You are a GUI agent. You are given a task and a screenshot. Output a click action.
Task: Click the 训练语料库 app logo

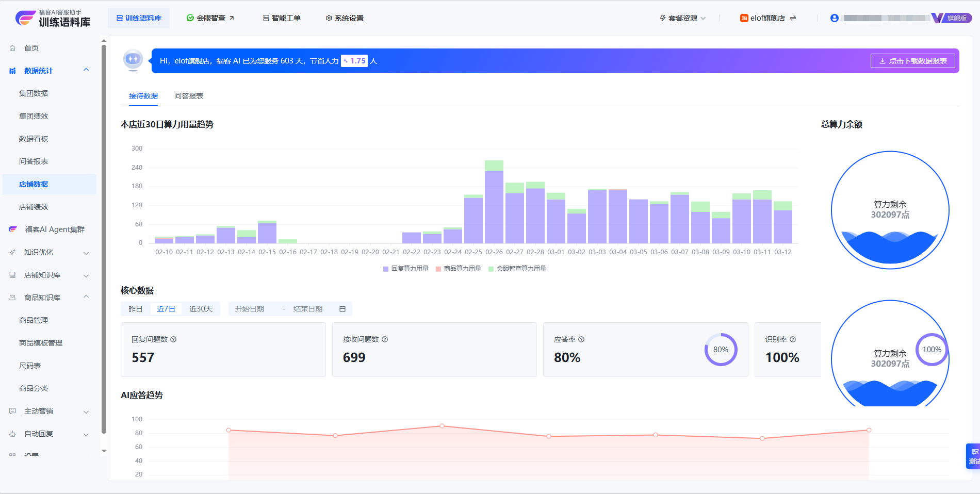tap(53, 18)
